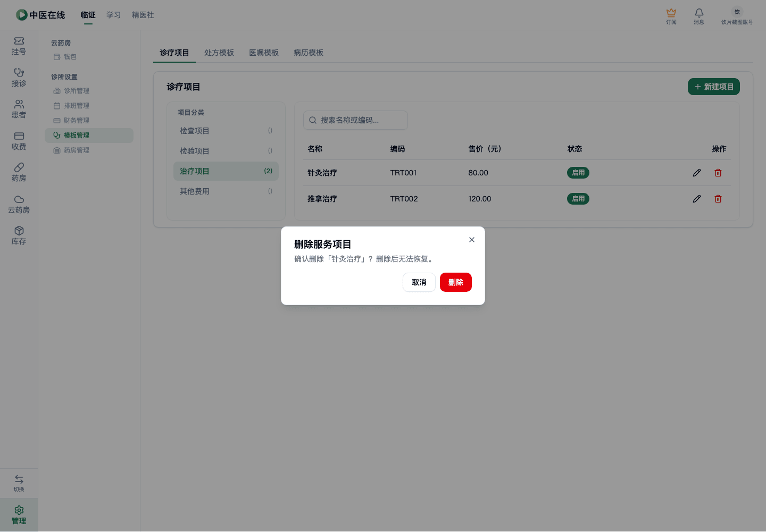Select the 其他费用 category
Viewport: 766px width, 532px height.
pos(226,191)
